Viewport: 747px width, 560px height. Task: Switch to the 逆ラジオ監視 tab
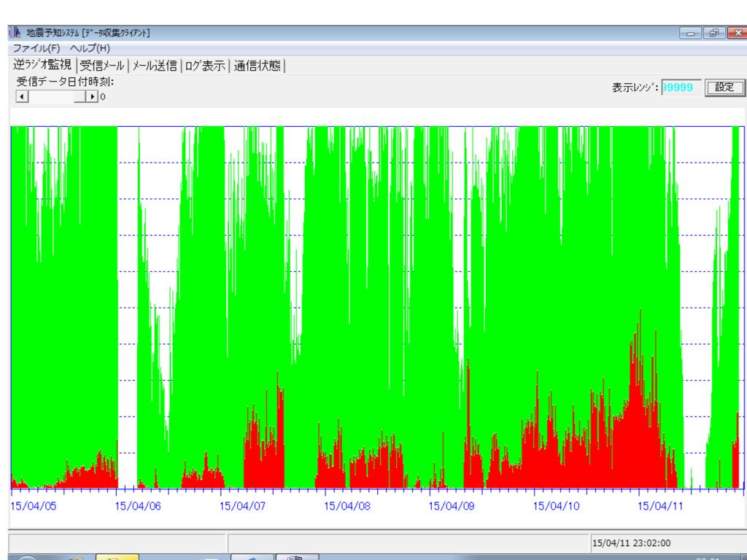click(x=42, y=65)
